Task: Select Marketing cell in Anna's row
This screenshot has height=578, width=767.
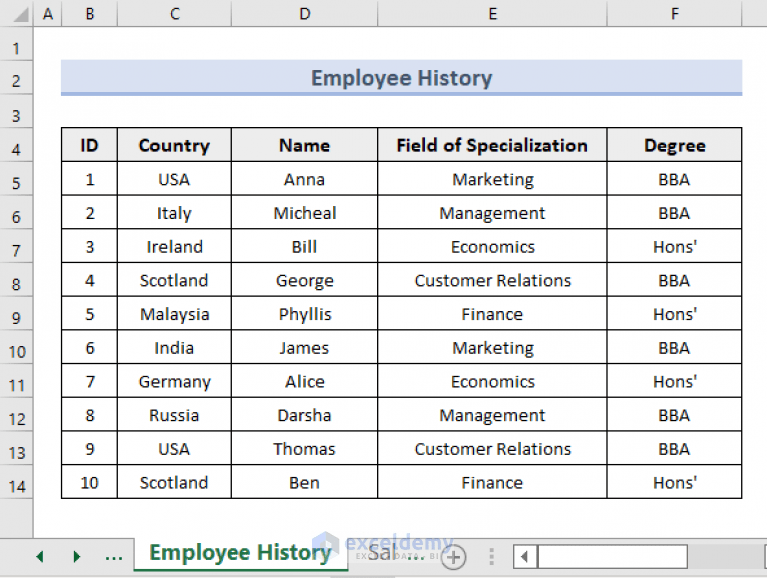Action: pyautogui.click(x=492, y=179)
